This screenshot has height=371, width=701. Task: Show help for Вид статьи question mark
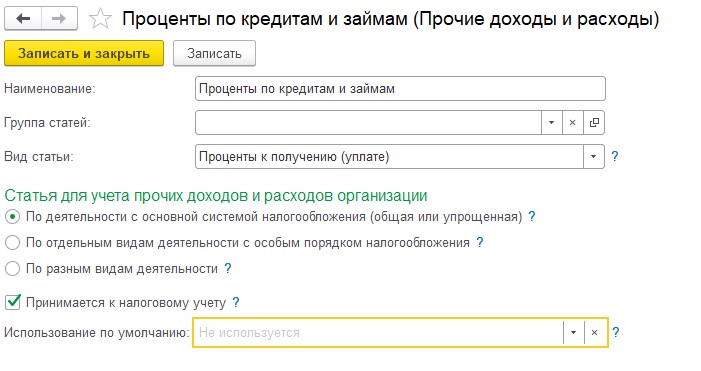click(x=615, y=156)
